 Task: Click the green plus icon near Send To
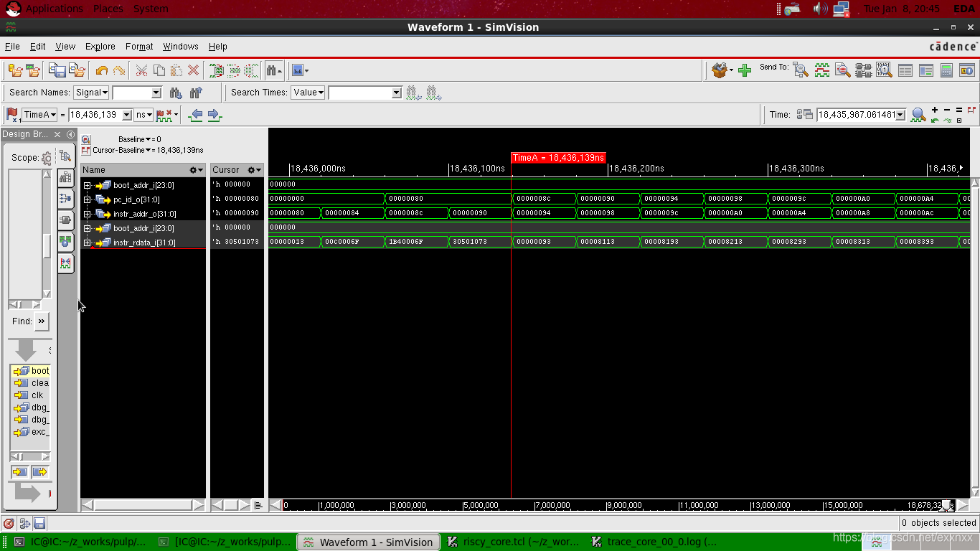745,70
